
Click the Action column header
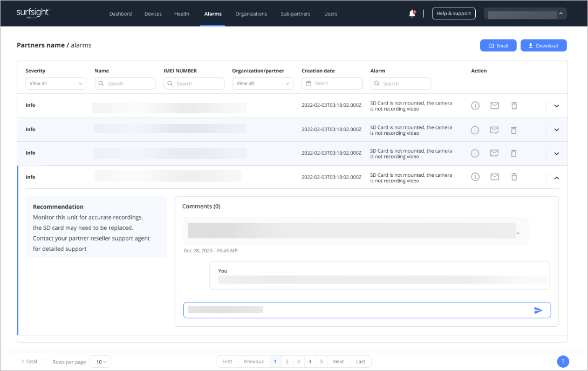(479, 71)
